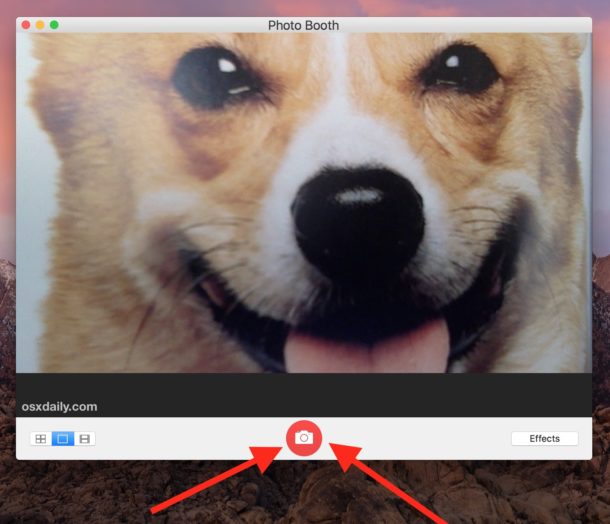Maximize the Photo Booth window with the green button
The height and width of the screenshot is (524, 610).
click(54, 25)
